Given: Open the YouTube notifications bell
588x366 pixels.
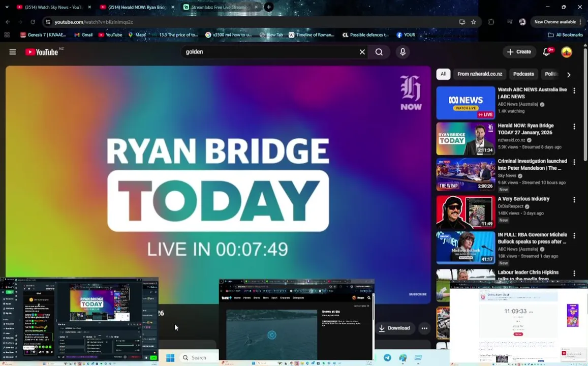Looking at the screenshot, I should point(547,52).
